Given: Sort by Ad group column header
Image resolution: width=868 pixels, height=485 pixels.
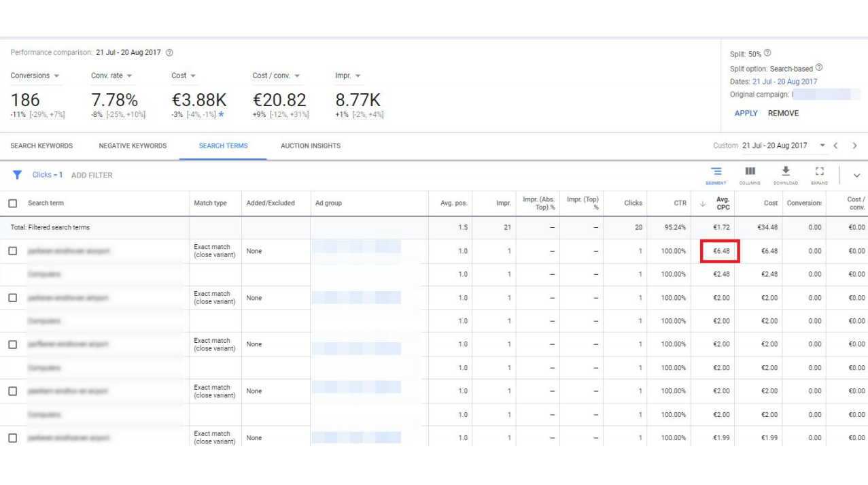Looking at the screenshot, I should (x=328, y=203).
